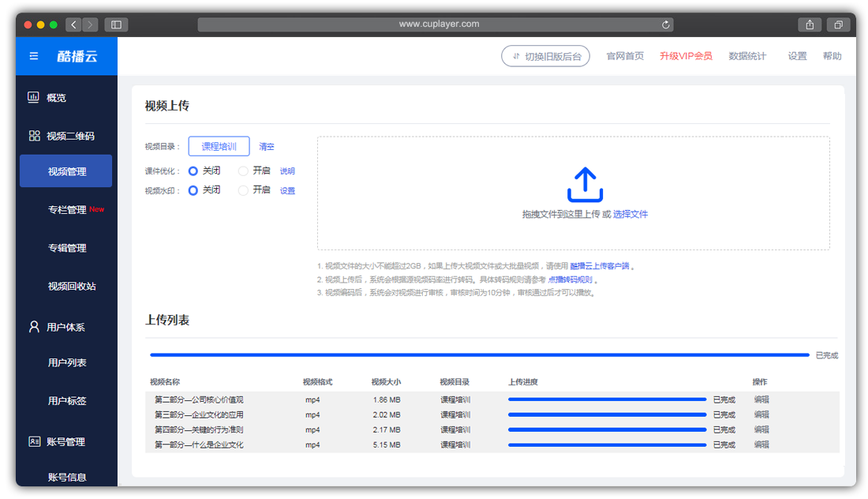Click 编辑 for 第三部分—企业文化的应用
Image resolution: width=868 pixels, height=499 pixels.
761,415
